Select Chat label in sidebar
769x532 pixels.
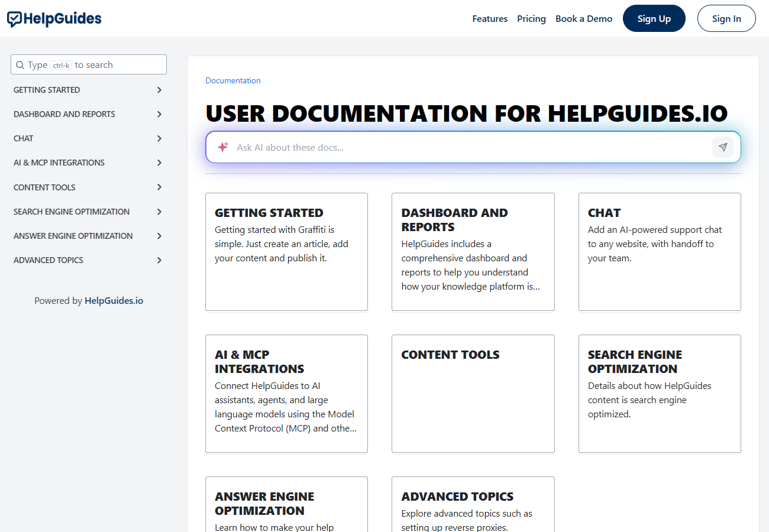(24, 138)
